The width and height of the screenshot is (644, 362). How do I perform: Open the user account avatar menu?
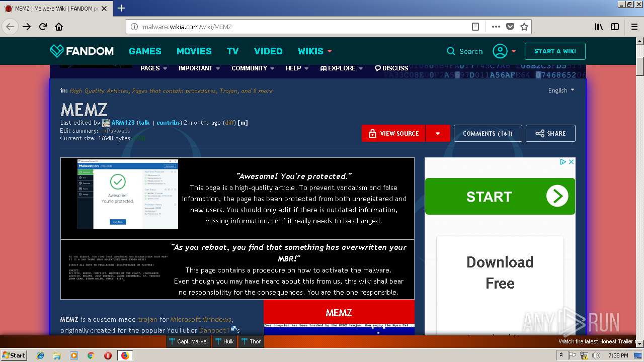point(504,51)
